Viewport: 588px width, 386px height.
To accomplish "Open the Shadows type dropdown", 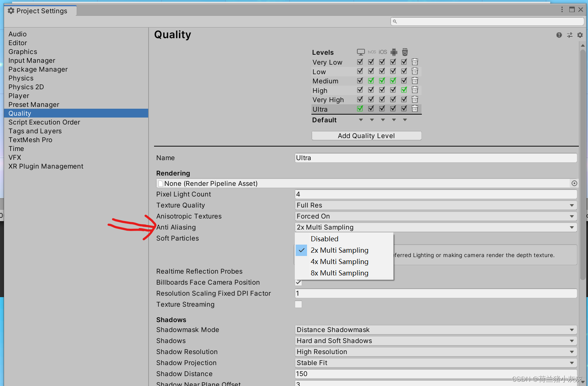I will 436,341.
